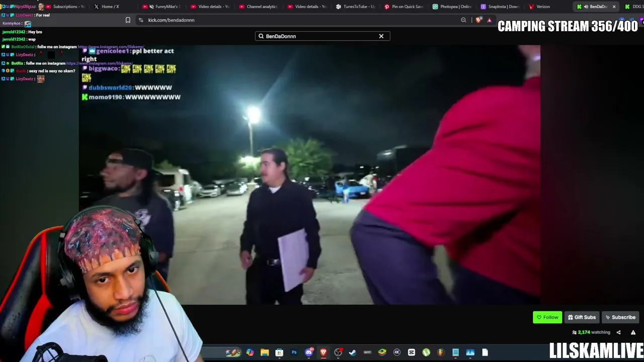Launch Photoshop from the taskbar

coord(294,352)
